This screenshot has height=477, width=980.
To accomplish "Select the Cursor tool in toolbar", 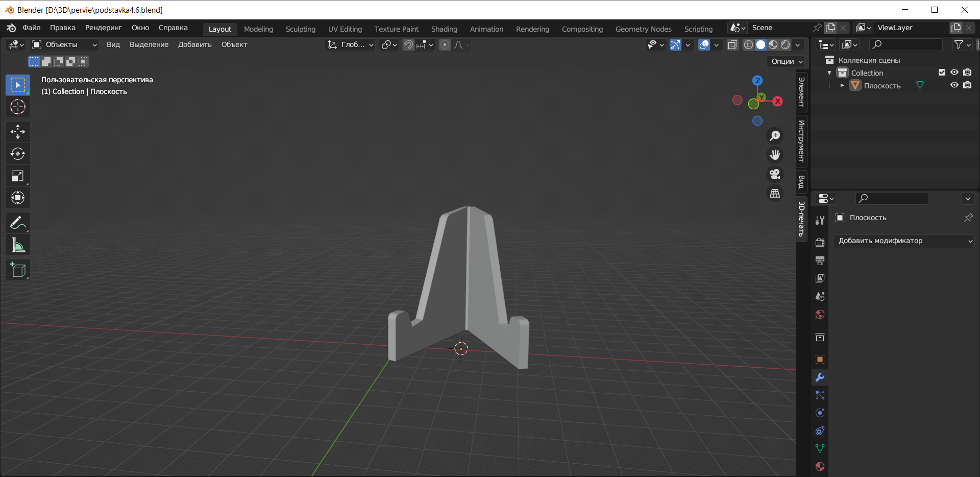I will (x=18, y=107).
